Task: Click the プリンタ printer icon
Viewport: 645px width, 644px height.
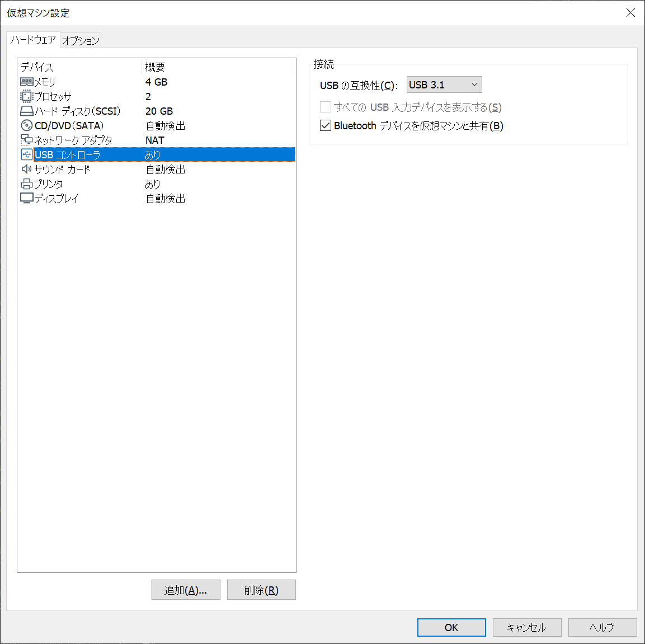Action: tap(27, 184)
